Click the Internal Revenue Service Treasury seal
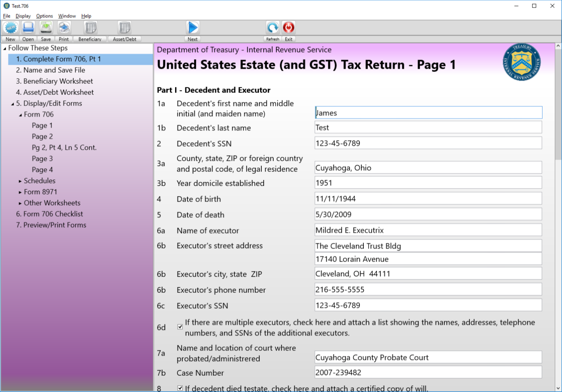Image resolution: width=562 pixels, height=392 pixels. [521, 62]
